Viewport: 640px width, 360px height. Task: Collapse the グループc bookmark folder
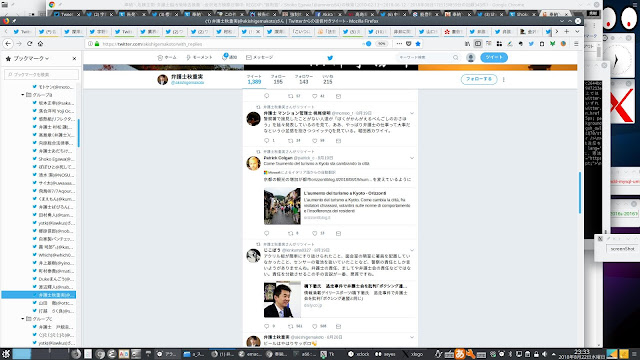pyautogui.click(x=23, y=319)
